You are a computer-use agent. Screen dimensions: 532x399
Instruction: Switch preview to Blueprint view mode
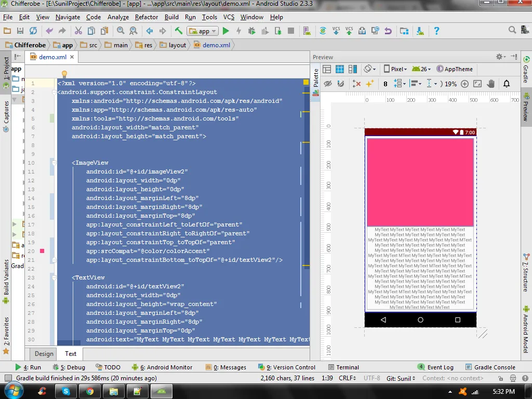[340, 69]
